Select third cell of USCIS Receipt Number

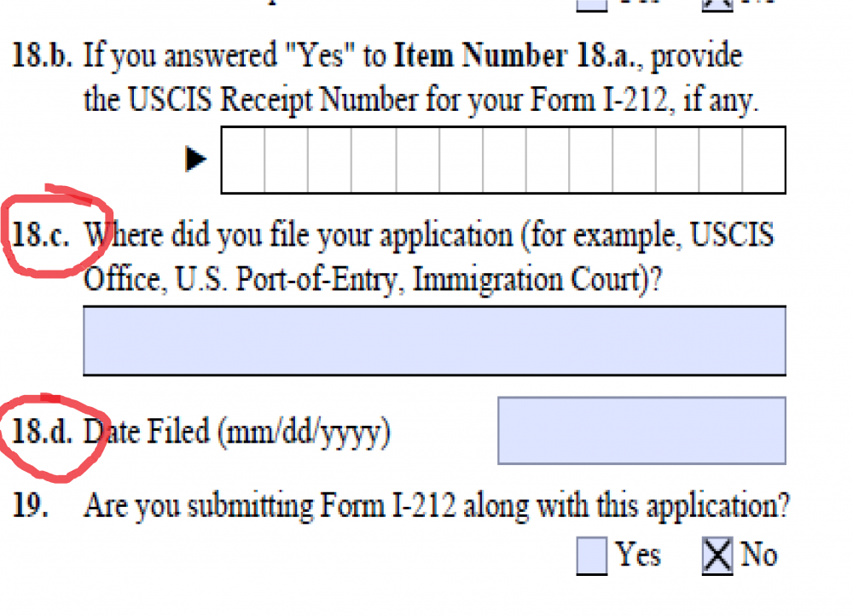click(x=329, y=160)
